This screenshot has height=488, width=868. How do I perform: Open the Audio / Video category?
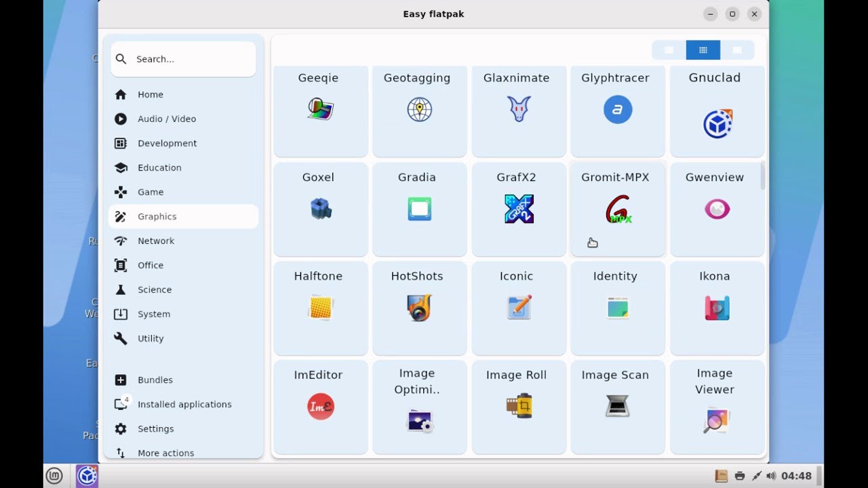pos(183,119)
